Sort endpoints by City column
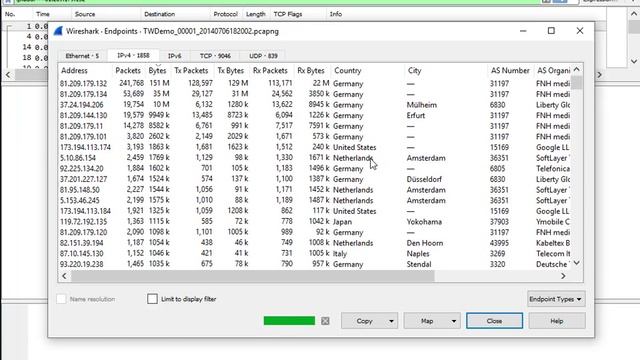Viewport: 640px width, 360px height. pyautogui.click(x=414, y=71)
